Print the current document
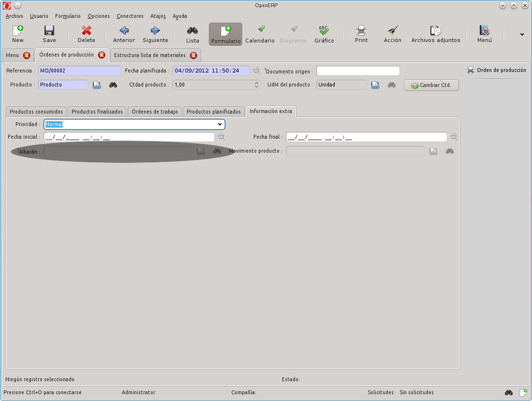The image size is (532, 401). point(361,34)
